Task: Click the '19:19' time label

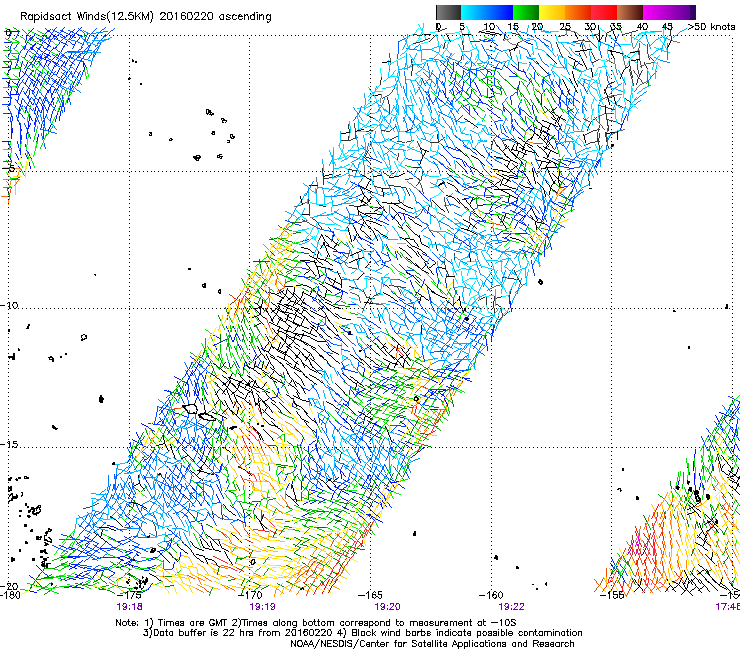Action: click(x=262, y=607)
